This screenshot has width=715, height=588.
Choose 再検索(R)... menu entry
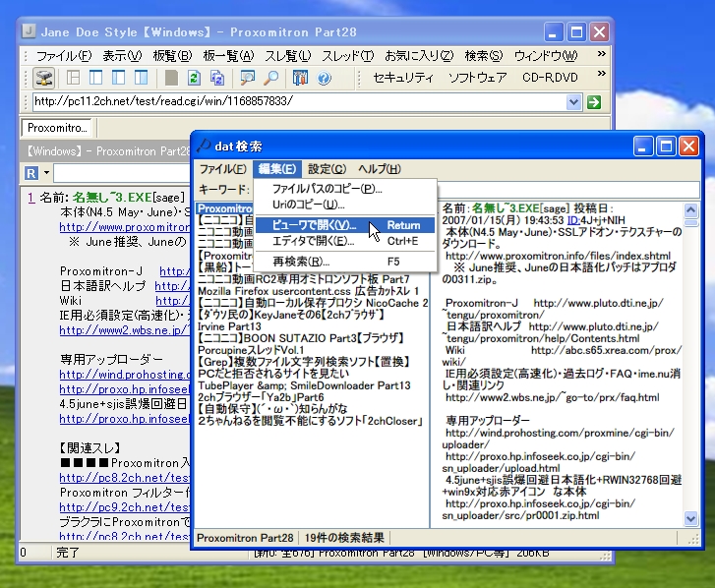(345, 262)
